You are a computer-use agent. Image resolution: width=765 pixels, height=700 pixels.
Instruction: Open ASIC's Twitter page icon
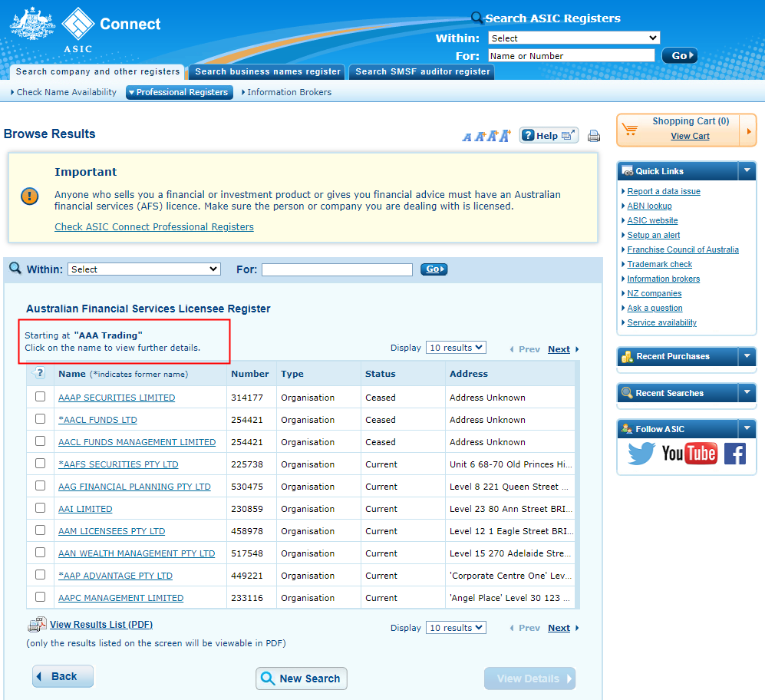[641, 453]
